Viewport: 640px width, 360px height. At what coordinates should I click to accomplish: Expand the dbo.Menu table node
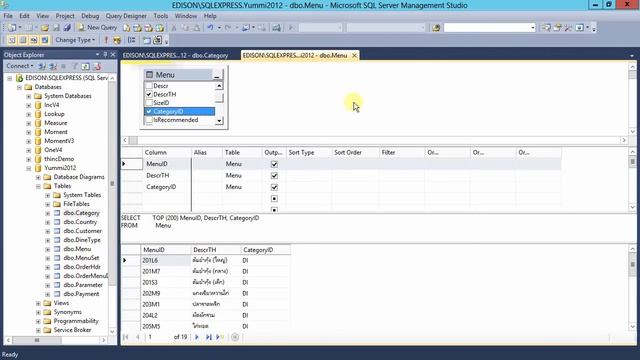47,249
